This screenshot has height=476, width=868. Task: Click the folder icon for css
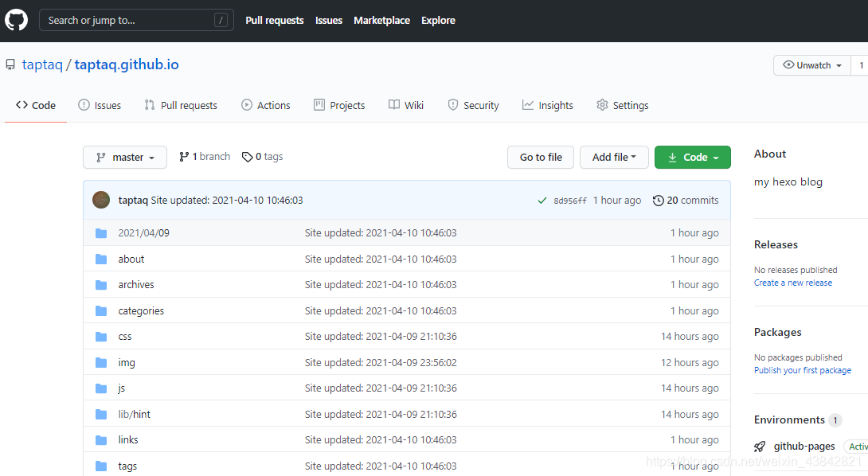[101, 337]
